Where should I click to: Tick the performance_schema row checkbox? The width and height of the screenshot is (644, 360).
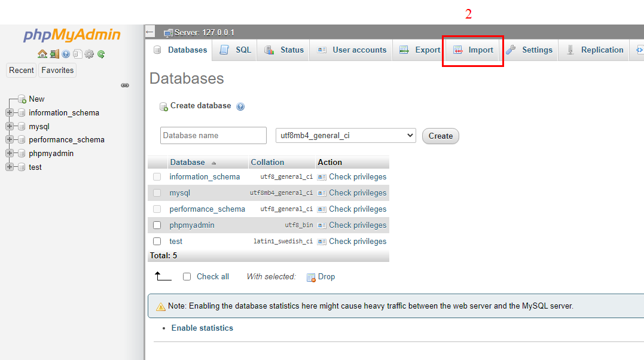157,209
